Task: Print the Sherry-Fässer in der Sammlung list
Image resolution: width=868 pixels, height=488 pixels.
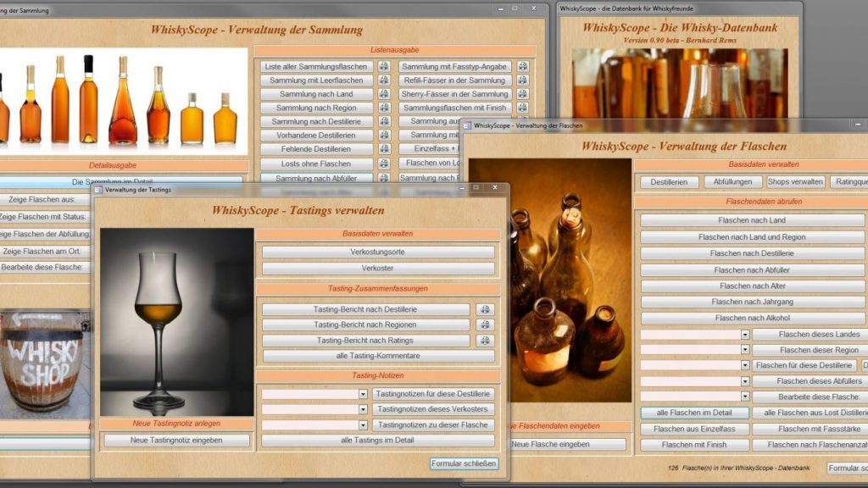Action: [523, 94]
